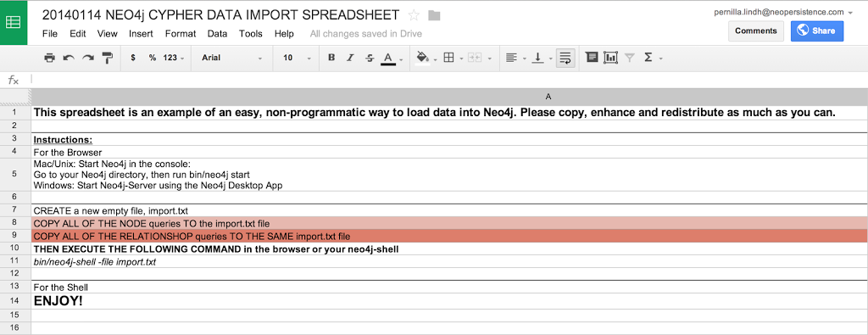Open the View menu
The width and height of the screenshot is (868, 335).
[x=108, y=34]
